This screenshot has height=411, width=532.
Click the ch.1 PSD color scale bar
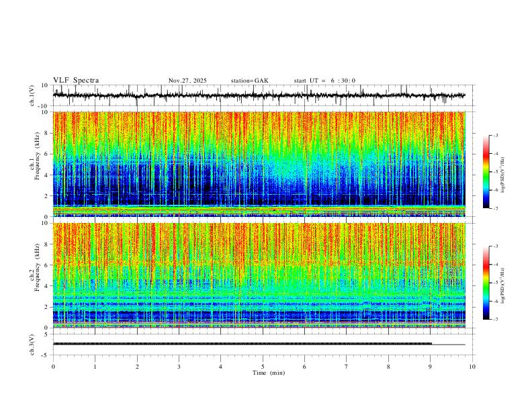[x=486, y=172]
